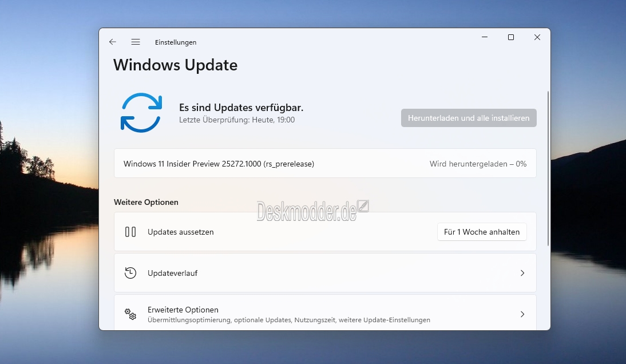Click the Einstellungen window title

click(176, 42)
